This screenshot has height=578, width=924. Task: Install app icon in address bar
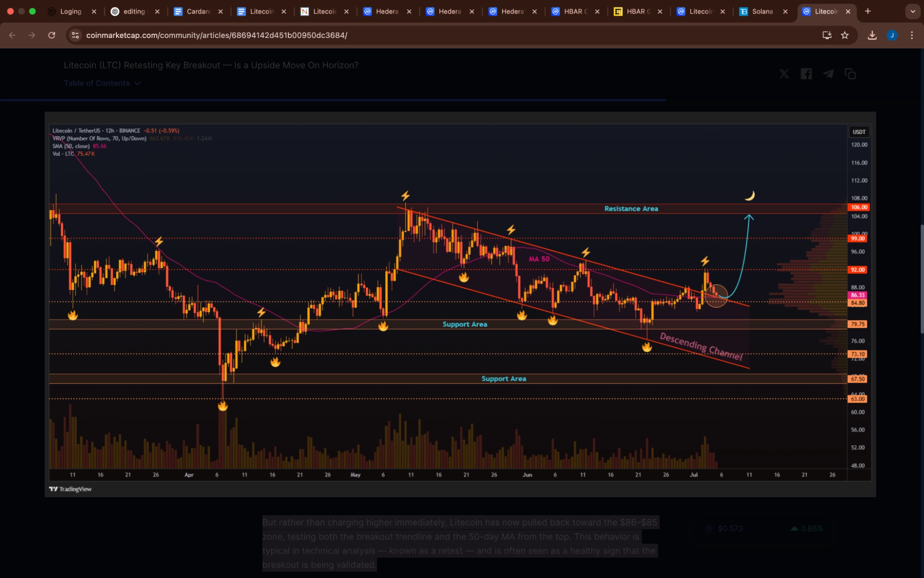[x=827, y=35]
